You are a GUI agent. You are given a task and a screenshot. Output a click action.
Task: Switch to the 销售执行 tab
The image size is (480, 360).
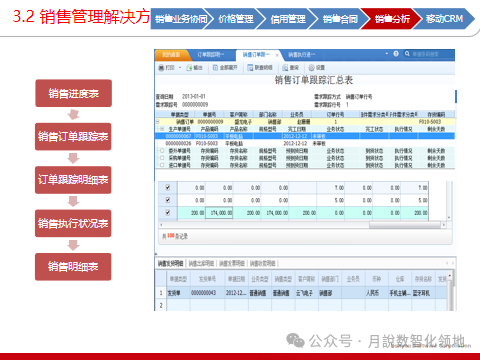[302, 54]
